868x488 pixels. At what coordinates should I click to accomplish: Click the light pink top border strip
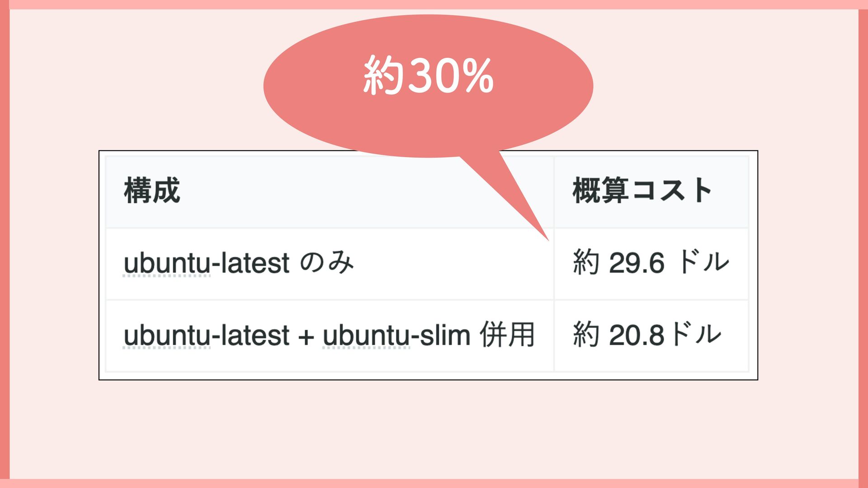click(x=434, y=5)
